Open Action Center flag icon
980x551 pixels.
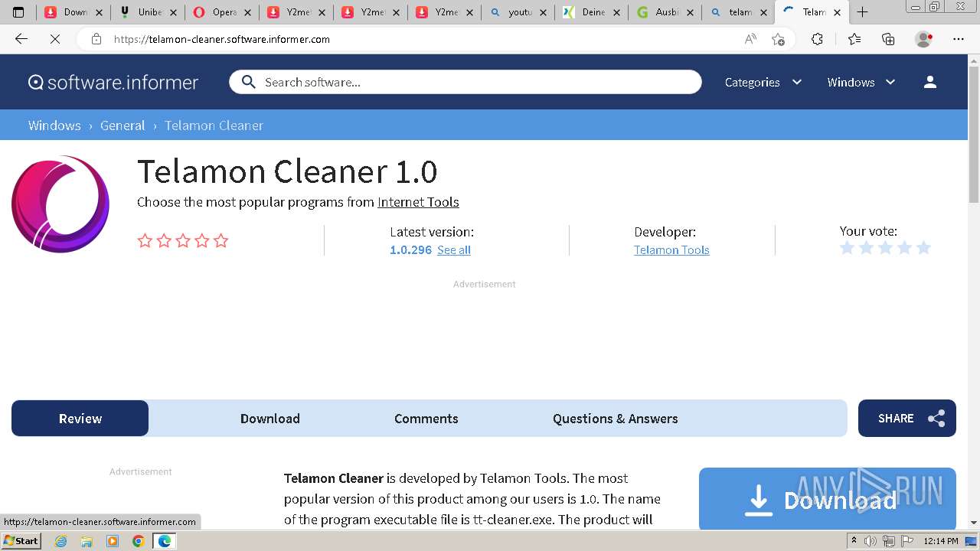906,541
